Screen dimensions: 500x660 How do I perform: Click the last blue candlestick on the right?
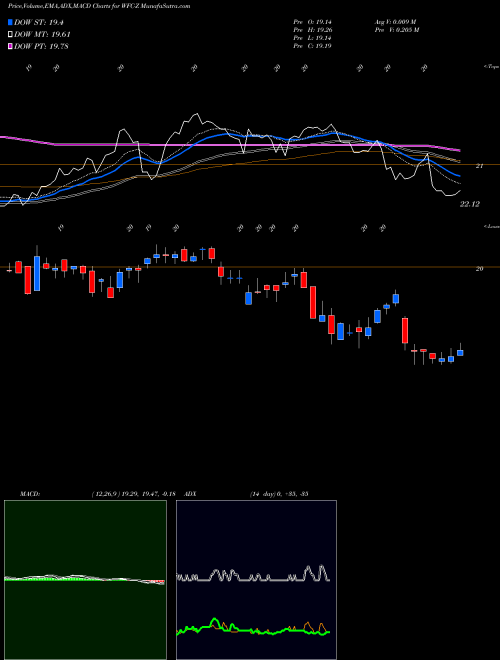[x=460, y=353]
